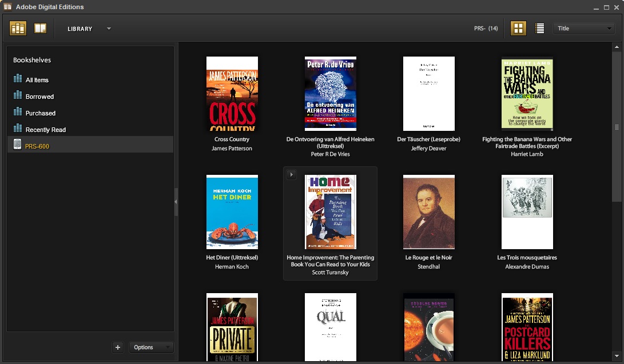This screenshot has height=364, width=624.
Task: Click the PRS-600 device icon
Action: click(17, 144)
